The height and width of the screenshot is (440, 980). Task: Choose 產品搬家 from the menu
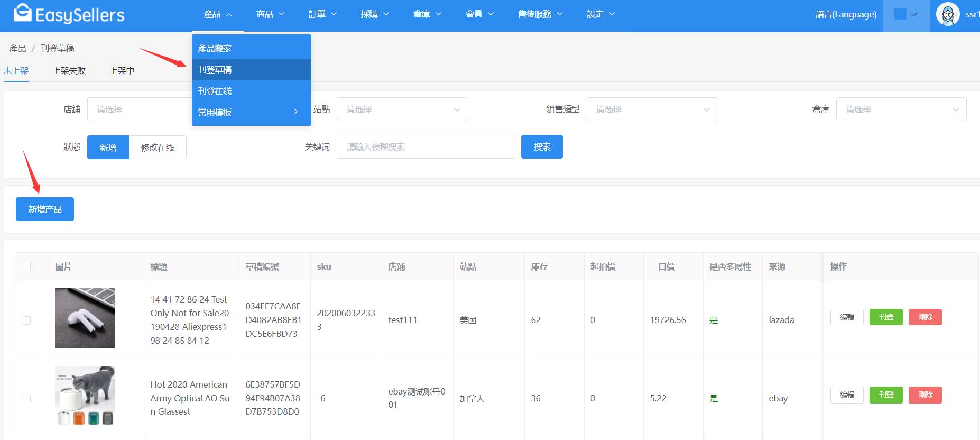(x=251, y=48)
